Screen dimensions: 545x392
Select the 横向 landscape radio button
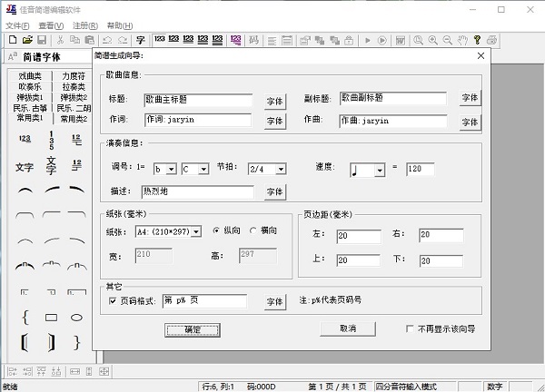(253, 230)
